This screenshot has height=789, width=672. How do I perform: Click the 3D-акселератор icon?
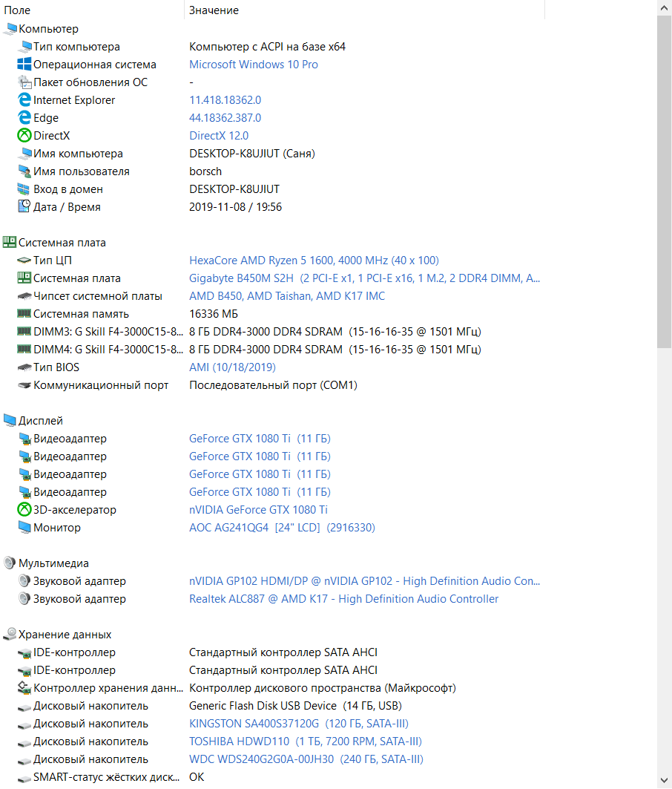coord(24,510)
